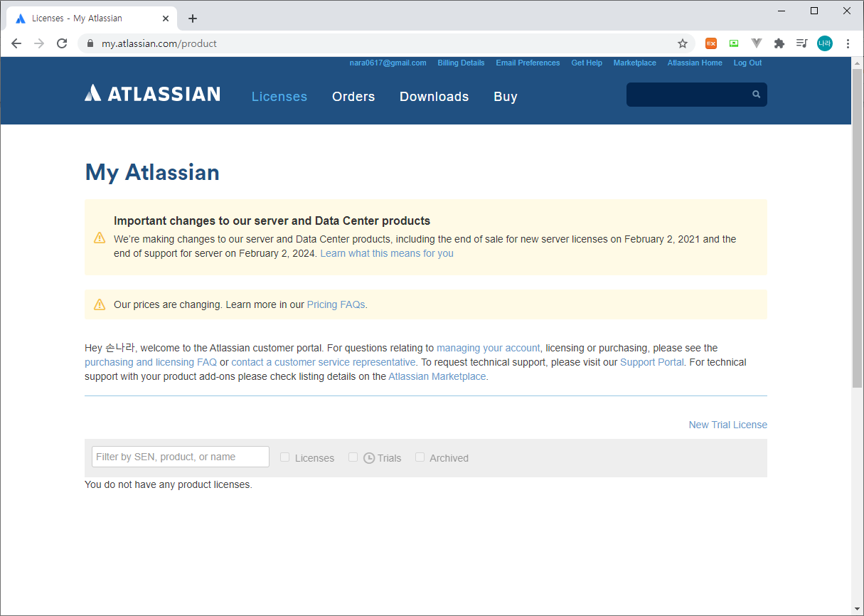
Task: Open the gray V extension icon
Action: [757, 43]
